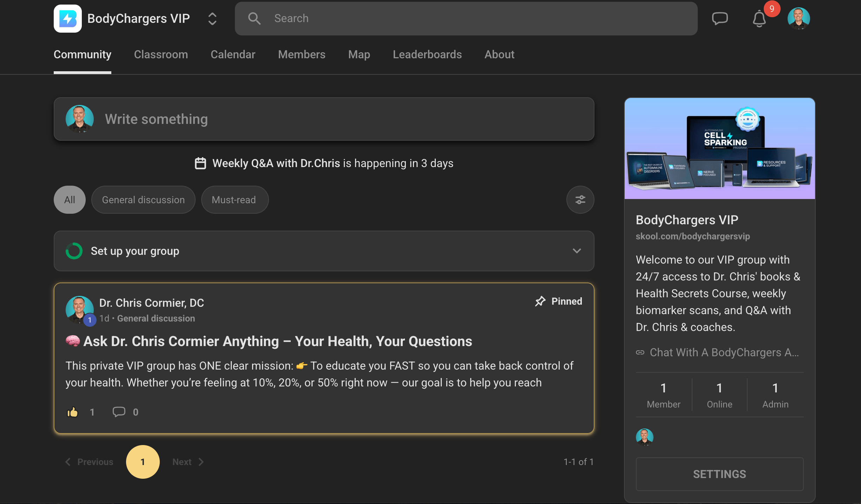Click avatar beside Write something

pyautogui.click(x=80, y=119)
